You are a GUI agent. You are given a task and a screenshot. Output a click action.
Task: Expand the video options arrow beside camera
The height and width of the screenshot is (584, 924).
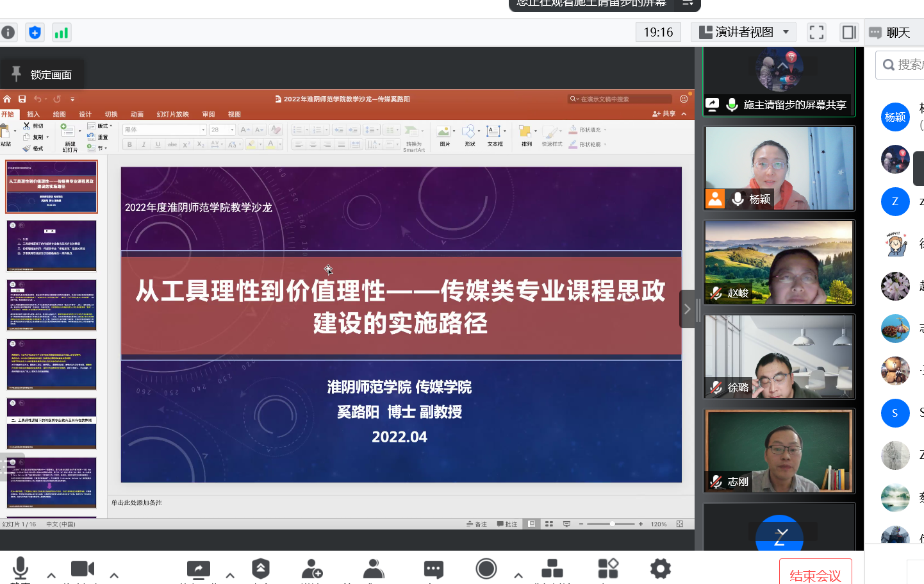point(114,575)
